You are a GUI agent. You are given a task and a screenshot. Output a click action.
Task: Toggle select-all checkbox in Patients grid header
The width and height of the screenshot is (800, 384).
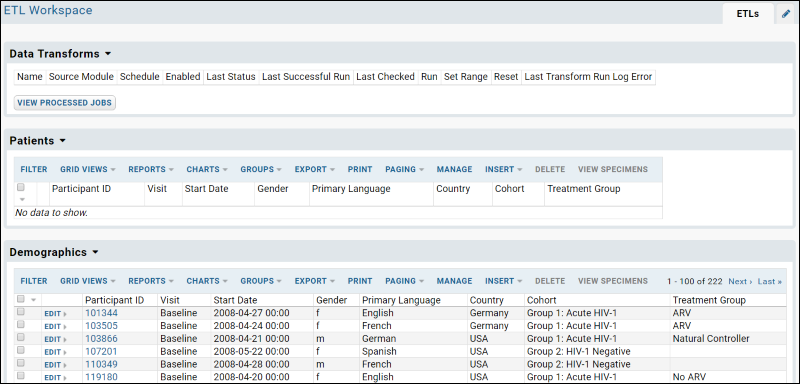point(21,187)
